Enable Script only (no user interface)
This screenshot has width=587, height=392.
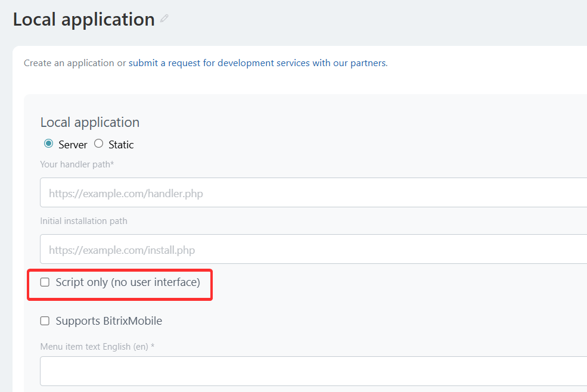pos(45,282)
